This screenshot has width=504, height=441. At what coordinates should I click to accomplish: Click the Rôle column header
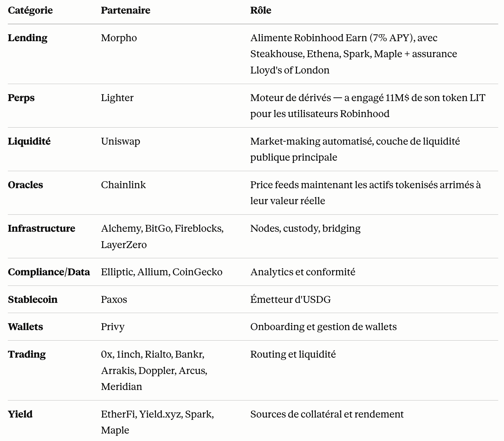(x=261, y=10)
